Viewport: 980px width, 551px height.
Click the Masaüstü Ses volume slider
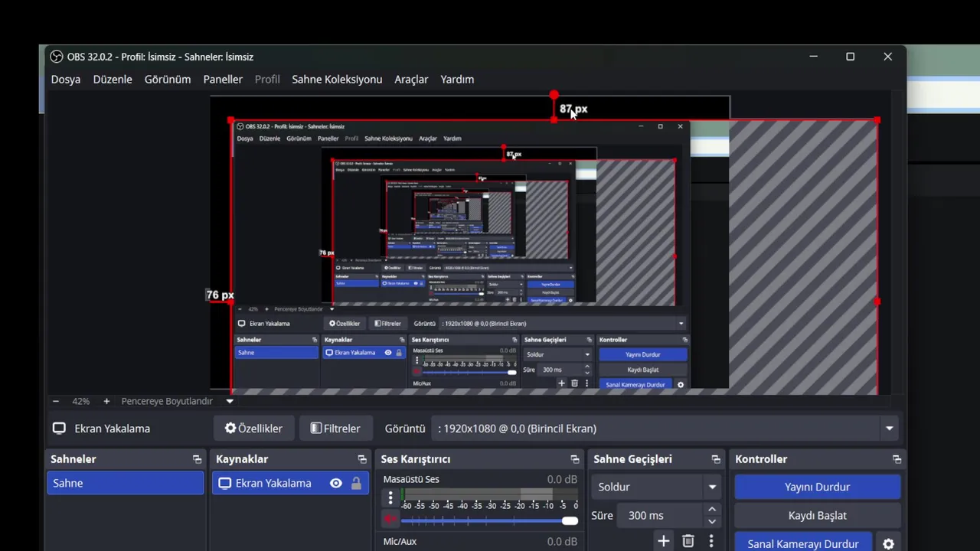coord(489,520)
